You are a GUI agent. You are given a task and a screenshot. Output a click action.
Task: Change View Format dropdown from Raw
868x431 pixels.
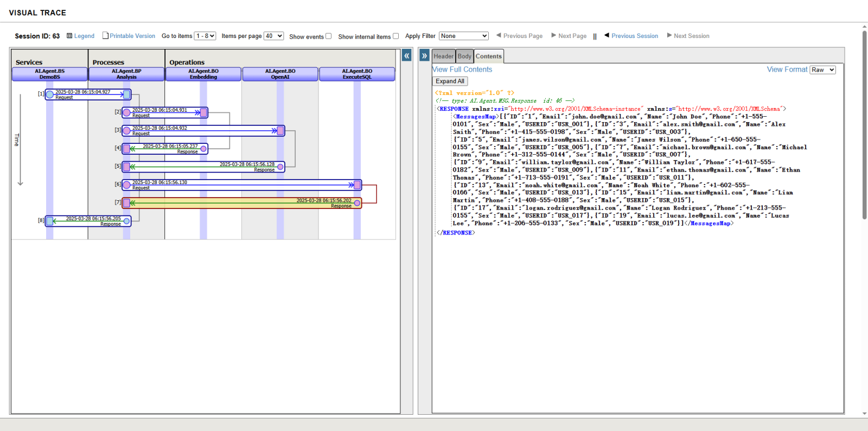pos(822,70)
